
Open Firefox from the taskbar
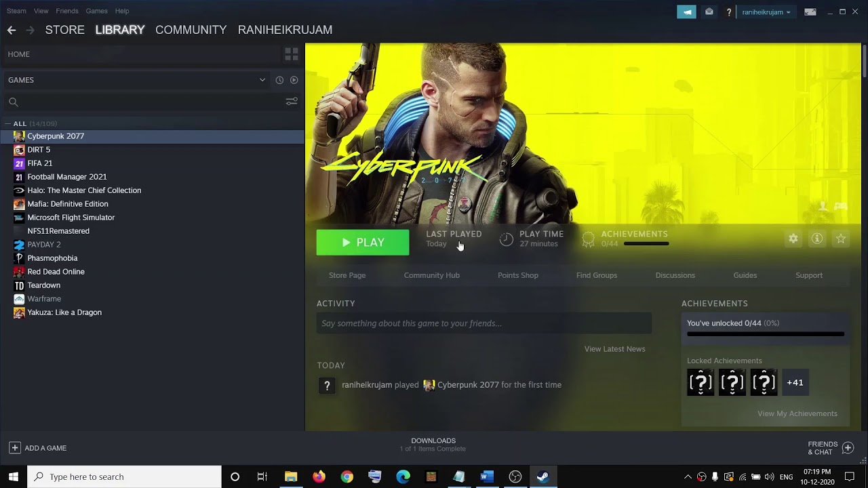(x=319, y=476)
